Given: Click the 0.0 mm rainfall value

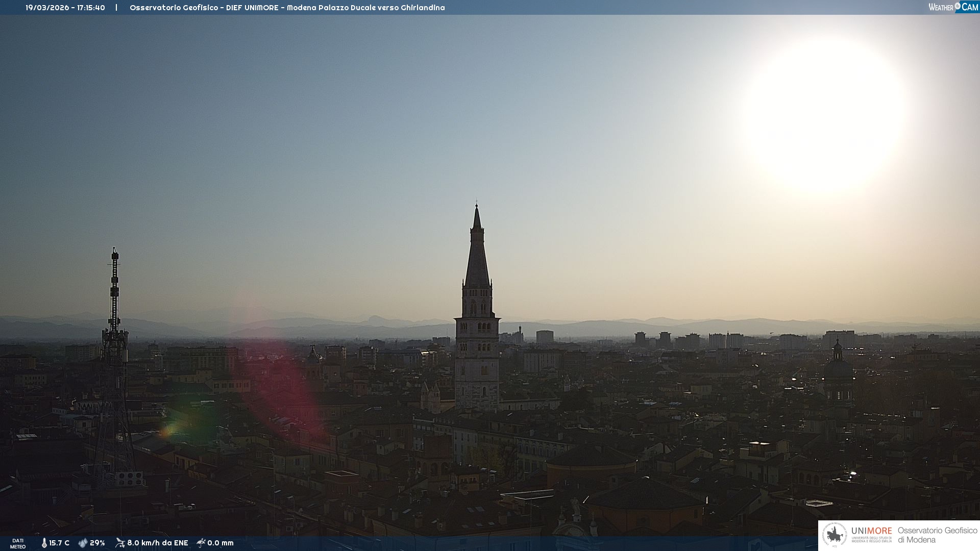Looking at the screenshot, I should point(220,543).
